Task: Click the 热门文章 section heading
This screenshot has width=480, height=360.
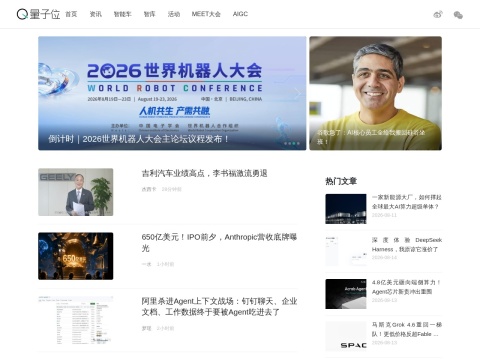Action: [341, 181]
